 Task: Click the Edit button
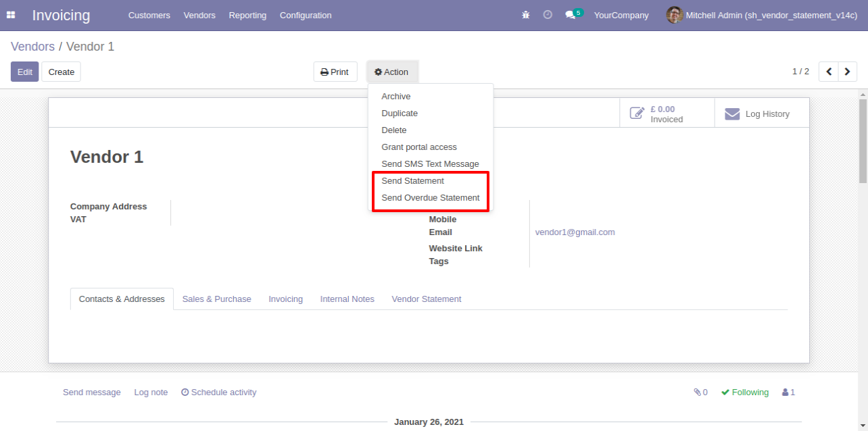(25, 72)
